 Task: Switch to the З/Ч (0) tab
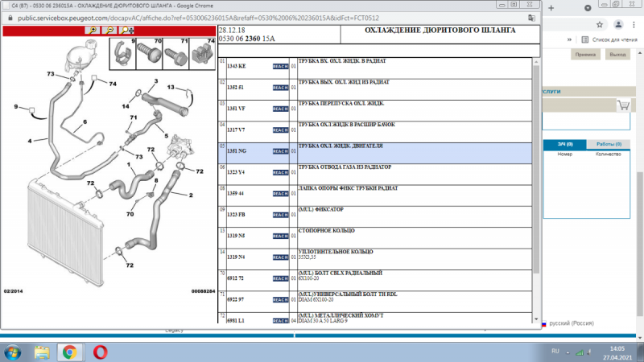point(563,144)
